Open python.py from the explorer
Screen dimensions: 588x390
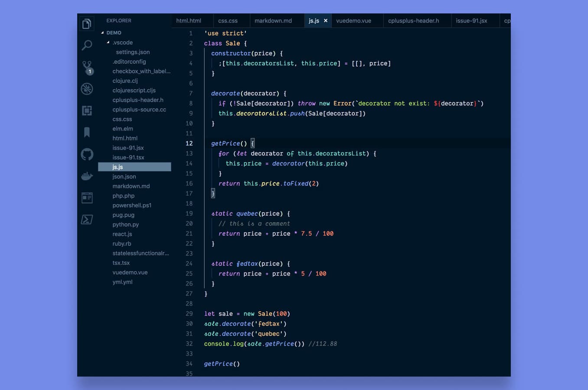(125, 224)
